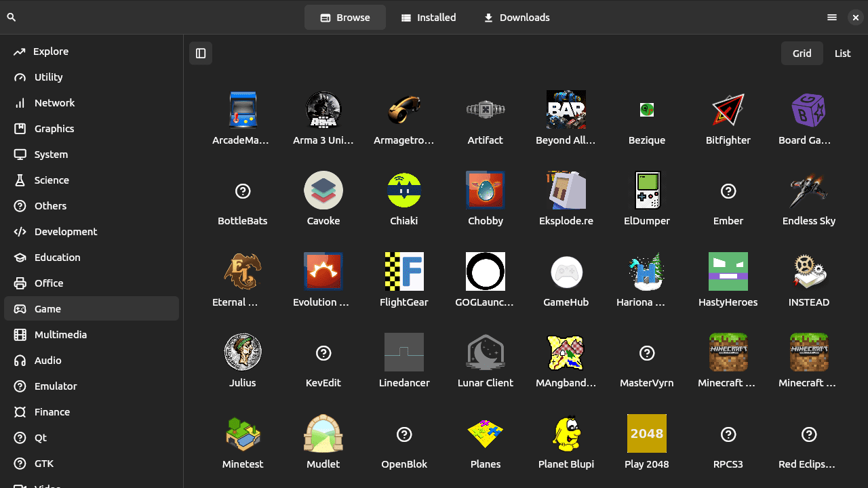Open the FlightGear app icon
Viewport: 868px width, 488px height.
[404, 272]
